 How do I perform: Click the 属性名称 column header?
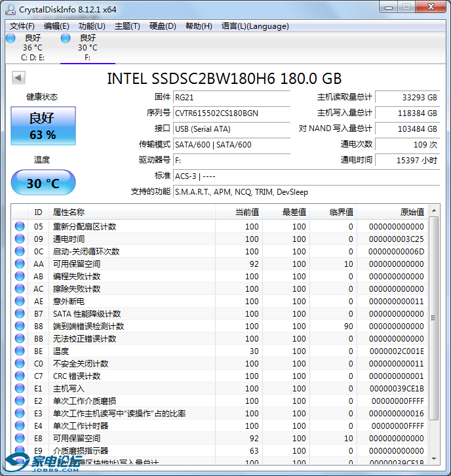[132, 212]
